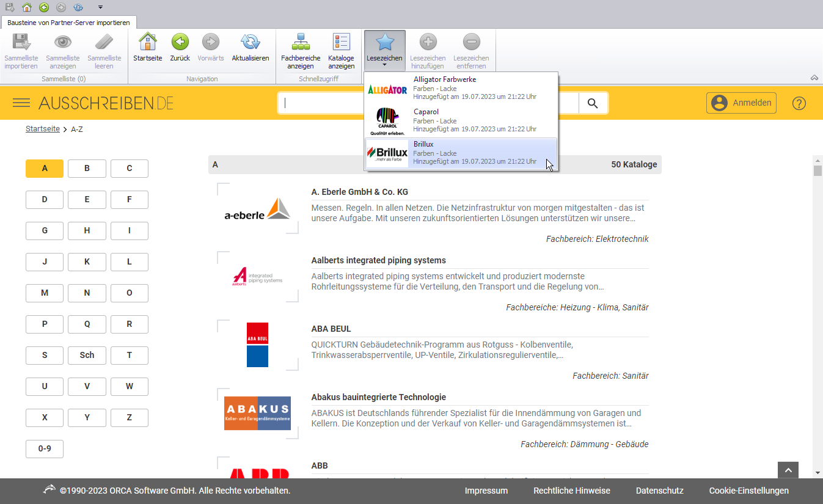Click Sammelliste leeren eraser icon
The height and width of the screenshot is (504, 823).
[104, 42]
